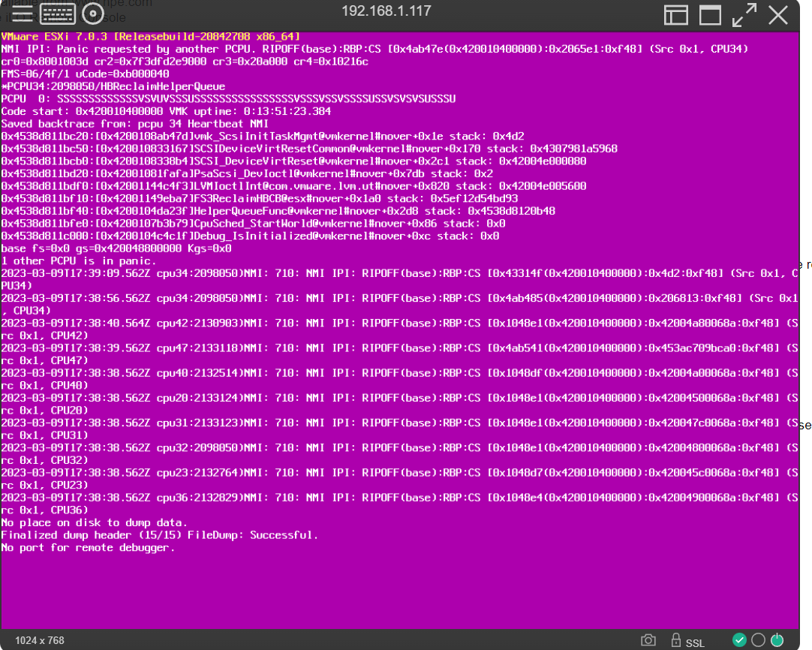This screenshot has height=650, width=812.
Task: Click the green power button icon
Action: pyautogui.click(x=777, y=640)
